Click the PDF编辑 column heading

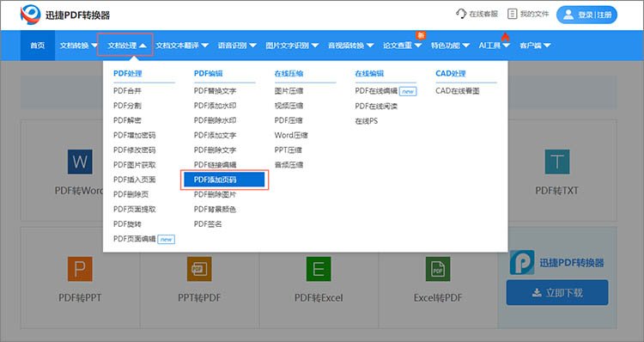pyautogui.click(x=208, y=74)
